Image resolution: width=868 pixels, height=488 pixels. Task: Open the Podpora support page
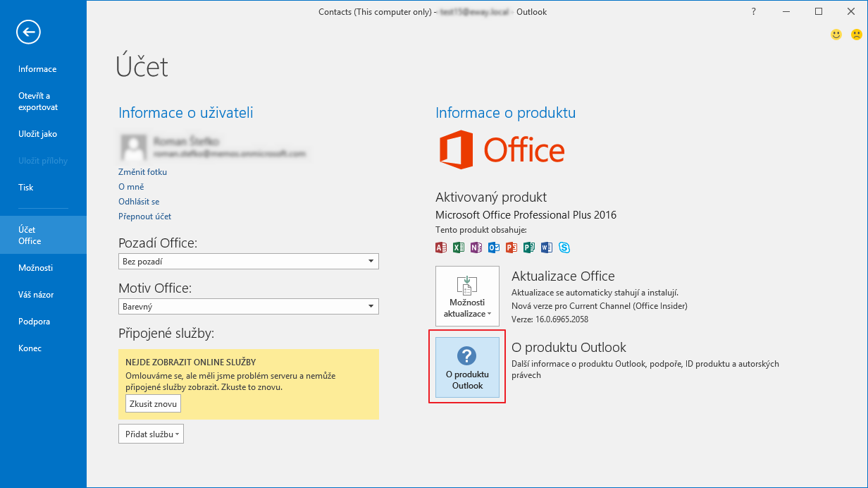coord(43,322)
